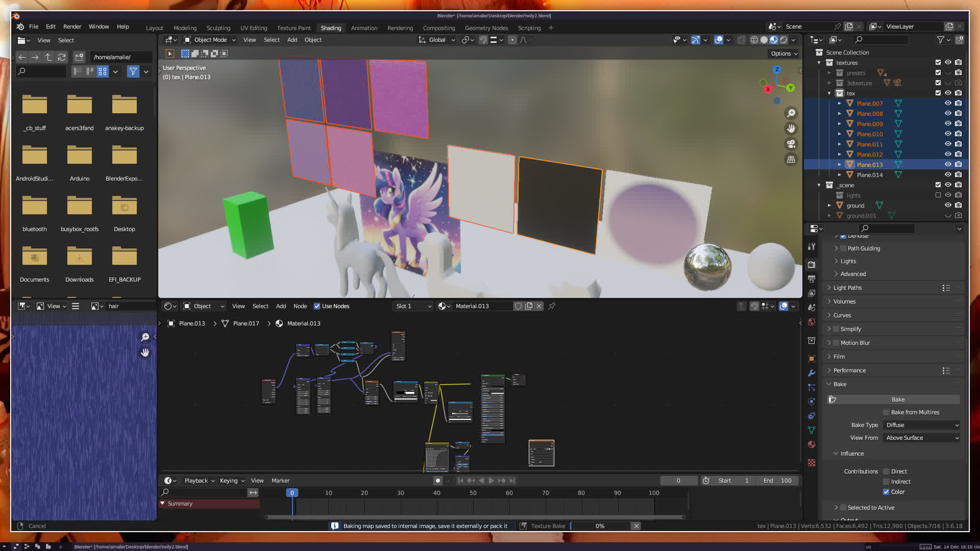The height and width of the screenshot is (551, 980).
Task: Switch to the Geometry Nodes workspace tab
Action: pos(486,28)
